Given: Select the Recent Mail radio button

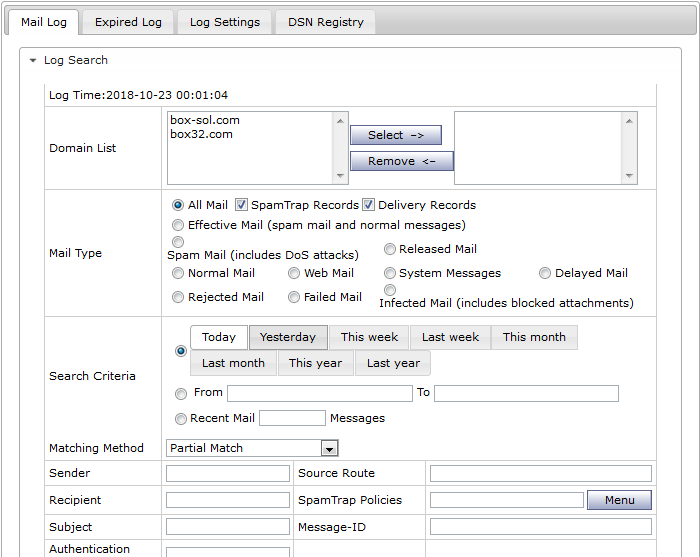Looking at the screenshot, I should (x=180, y=419).
